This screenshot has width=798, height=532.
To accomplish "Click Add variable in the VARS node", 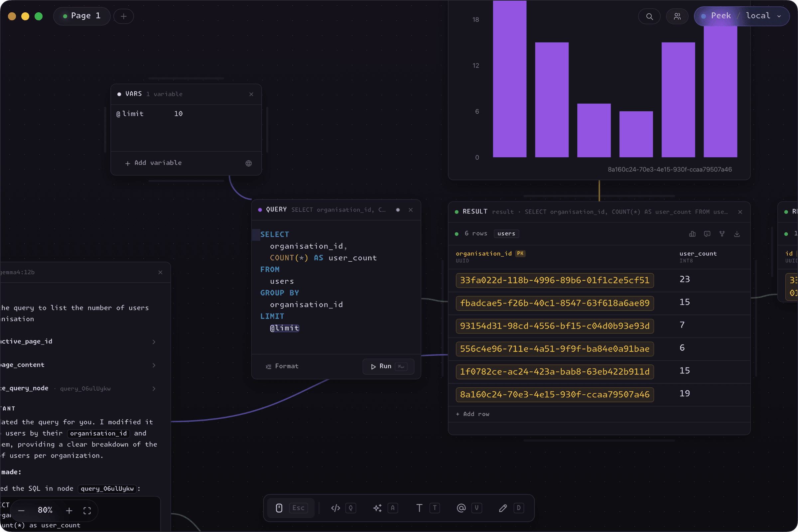I will pos(153,163).
